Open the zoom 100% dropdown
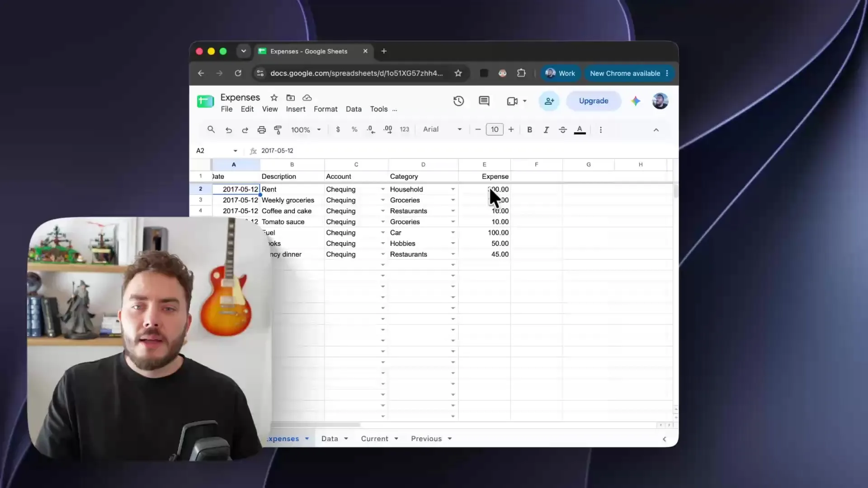Viewport: 868px width, 488px height. click(306, 130)
